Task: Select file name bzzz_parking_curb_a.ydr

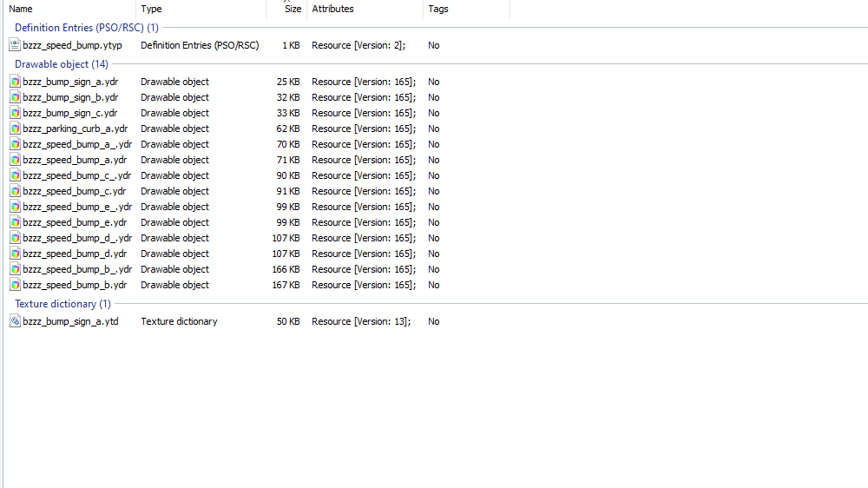Action: point(76,129)
